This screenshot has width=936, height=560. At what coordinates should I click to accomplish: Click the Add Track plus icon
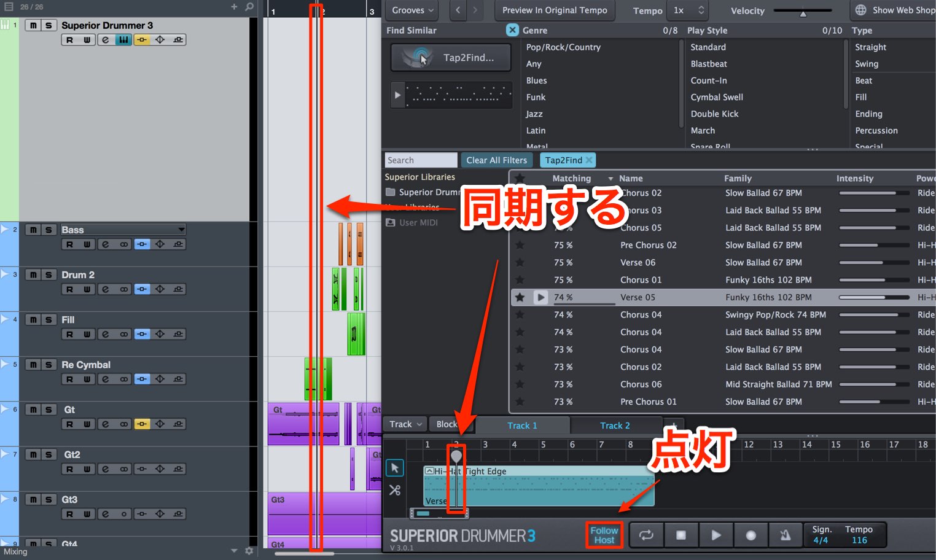[x=234, y=7]
